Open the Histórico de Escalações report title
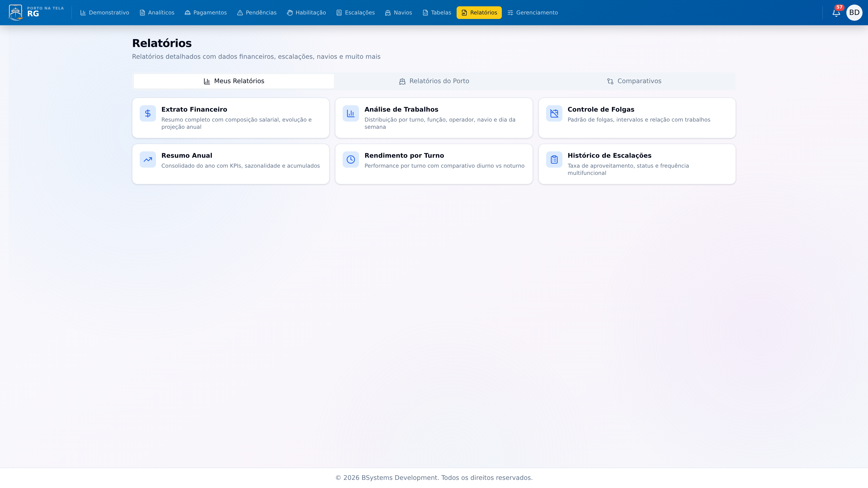 (609, 156)
